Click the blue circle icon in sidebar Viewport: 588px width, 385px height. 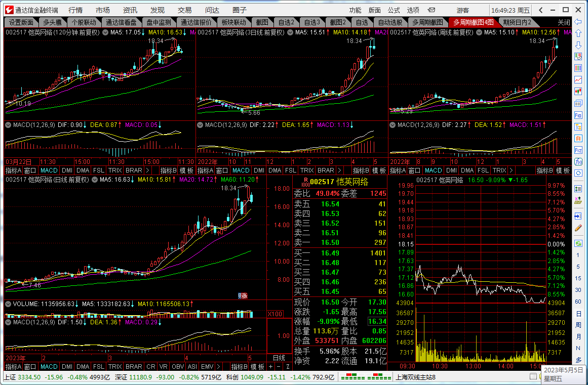pos(578,174)
